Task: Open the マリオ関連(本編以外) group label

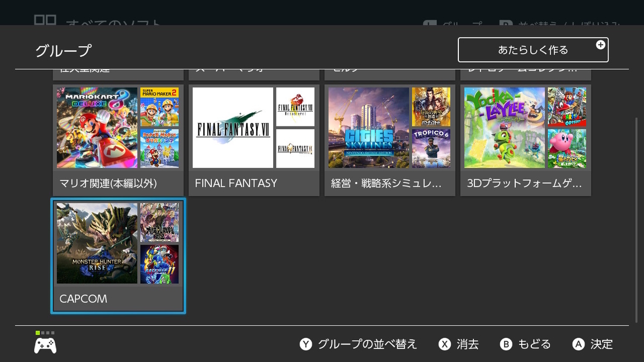Action: (108, 183)
